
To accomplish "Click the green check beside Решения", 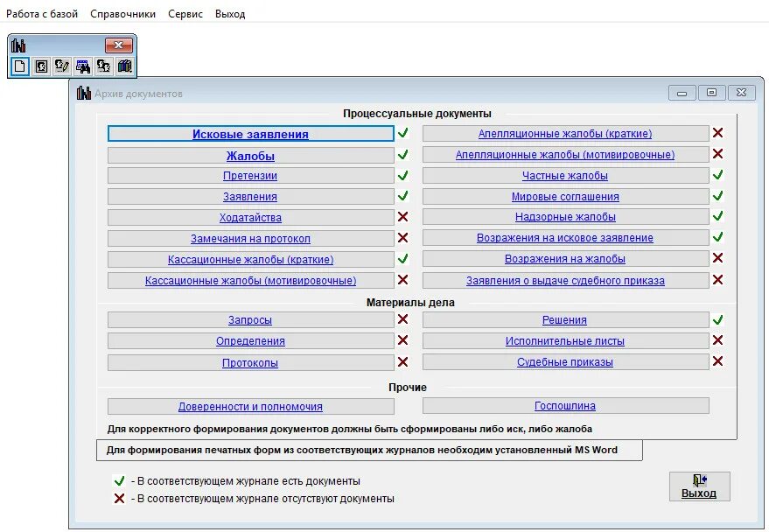I will [718, 320].
